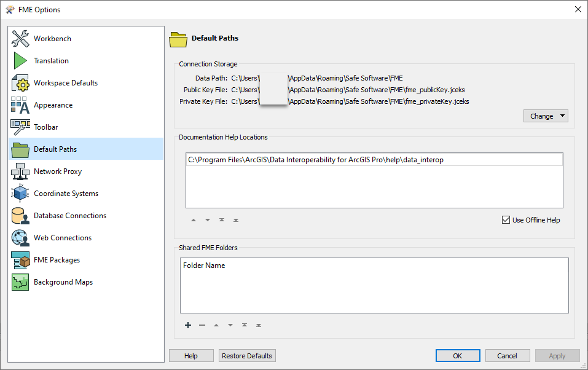The width and height of the screenshot is (588, 370).
Task: Move shared folder to top
Action: [245, 325]
